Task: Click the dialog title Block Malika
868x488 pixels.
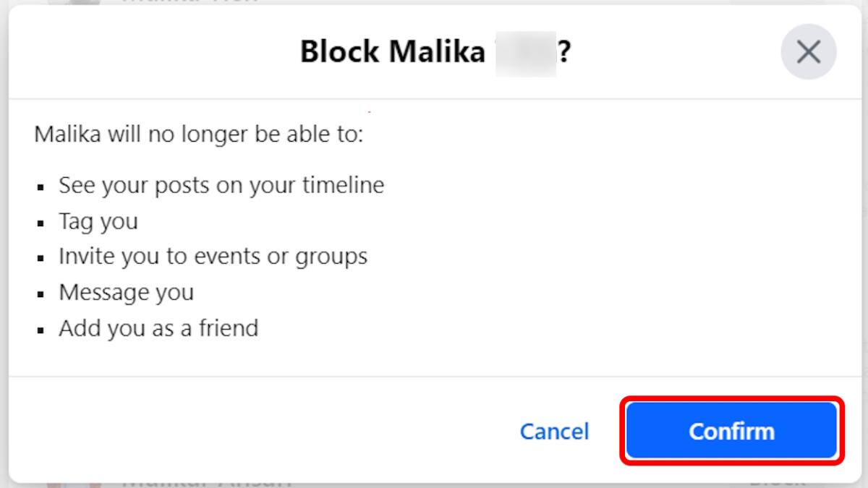Action: pyautogui.click(x=394, y=51)
